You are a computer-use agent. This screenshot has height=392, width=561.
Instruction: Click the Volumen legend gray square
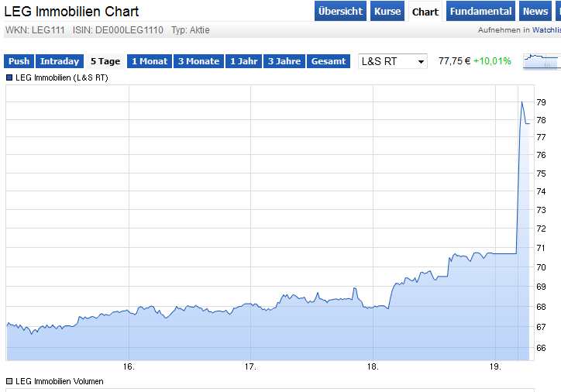(x=9, y=381)
